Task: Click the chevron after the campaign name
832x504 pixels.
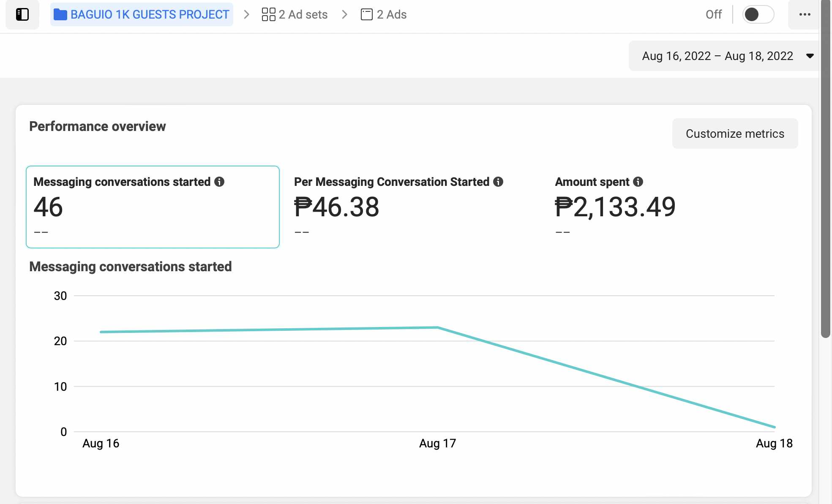Action: [247, 14]
